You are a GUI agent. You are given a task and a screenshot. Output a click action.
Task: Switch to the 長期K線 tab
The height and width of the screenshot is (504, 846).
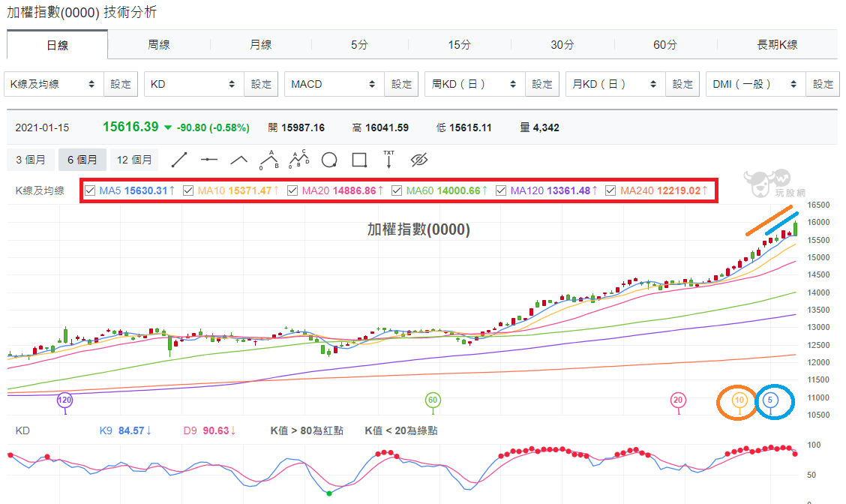pyautogui.click(x=777, y=45)
